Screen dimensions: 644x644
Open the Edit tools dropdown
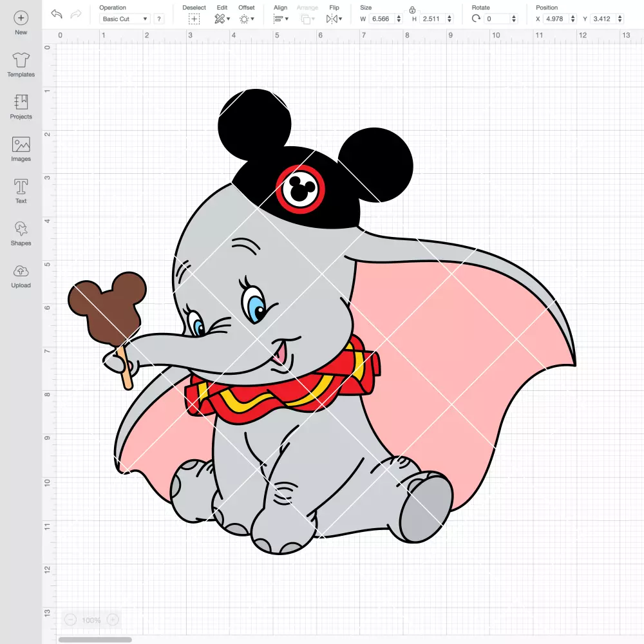[x=222, y=19]
